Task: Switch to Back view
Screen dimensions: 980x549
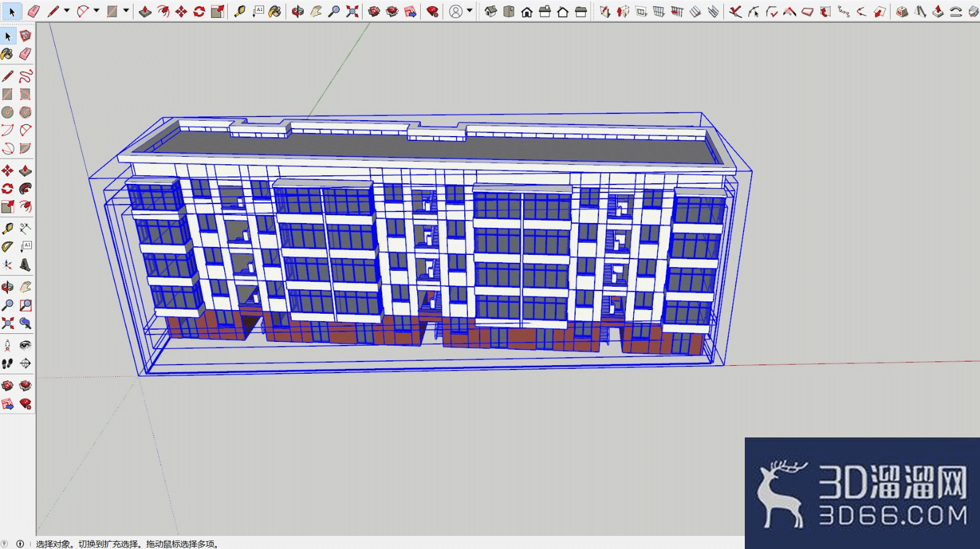Action: (x=563, y=11)
